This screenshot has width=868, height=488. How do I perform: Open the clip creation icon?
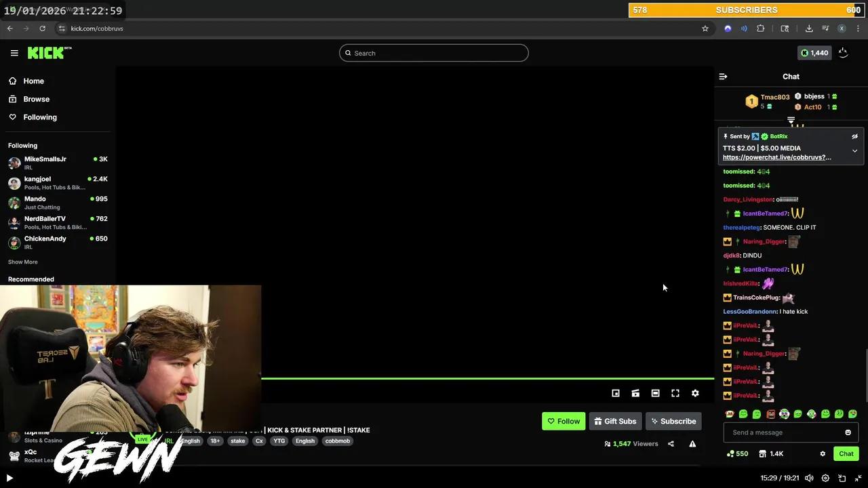pyautogui.click(x=635, y=393)
